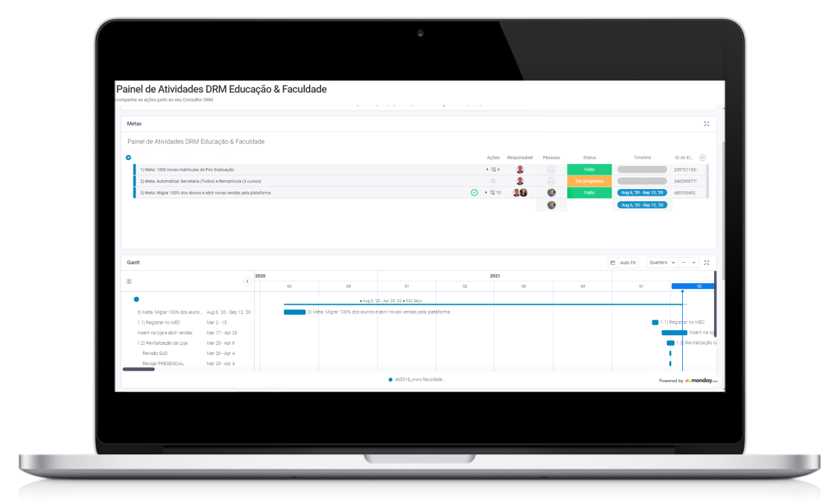Sort by the Ações column header
Image resolution: width=840 pixels, height=504 pixels.
click(x=493, y=157)
